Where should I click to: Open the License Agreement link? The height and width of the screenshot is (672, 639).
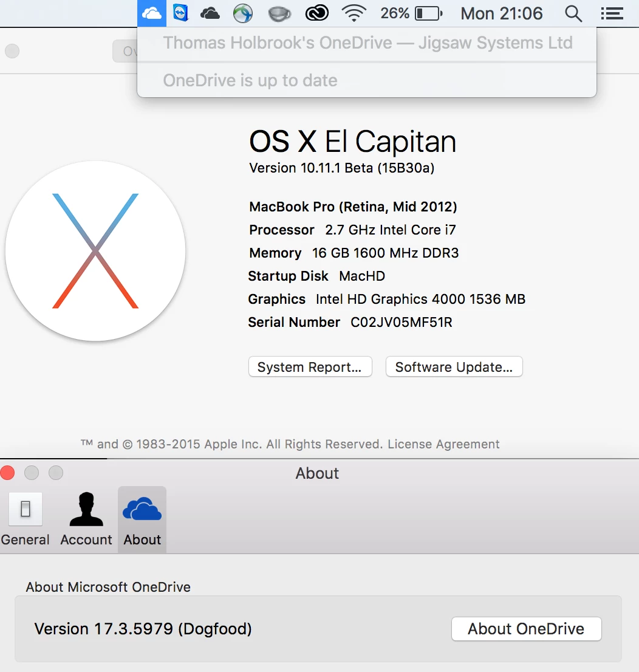(443, 444)
